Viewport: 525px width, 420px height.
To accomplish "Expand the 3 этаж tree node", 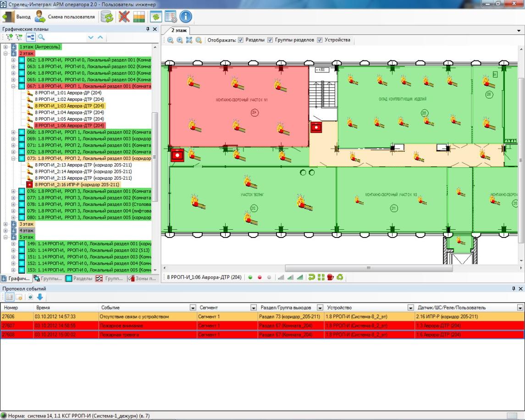I will [6, 224].
